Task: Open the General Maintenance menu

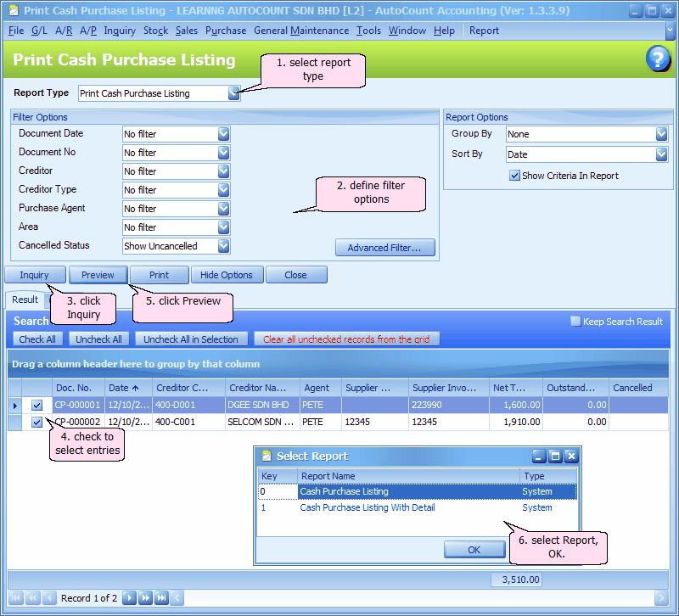Action: click(x=301, y=31)
